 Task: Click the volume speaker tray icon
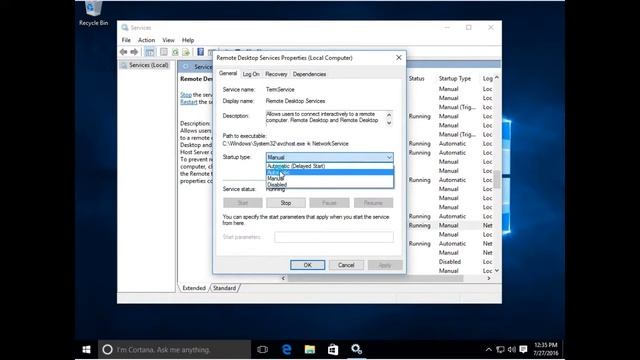(x=512, y=349)
